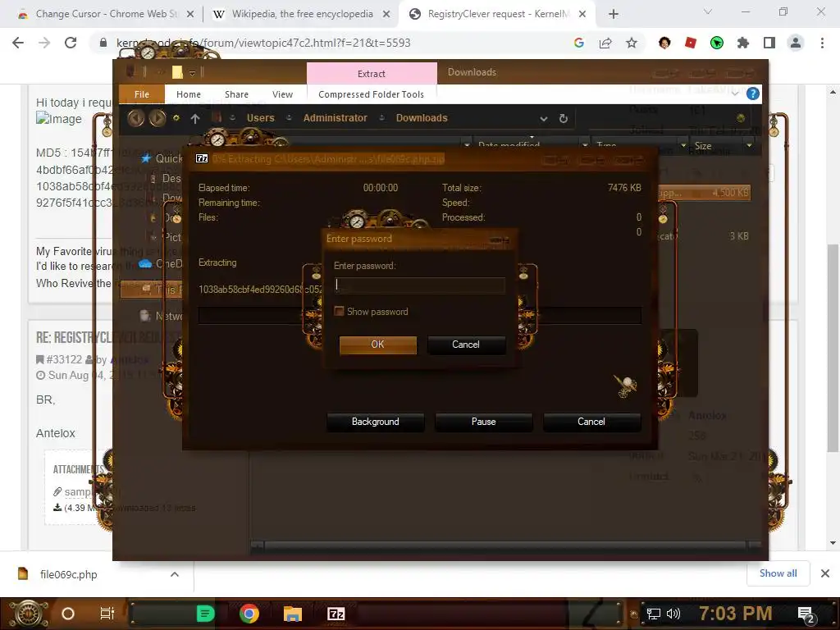Click the yellow folder icon in quick access toolbar
The image size is (840, 630).
(177, 72)
